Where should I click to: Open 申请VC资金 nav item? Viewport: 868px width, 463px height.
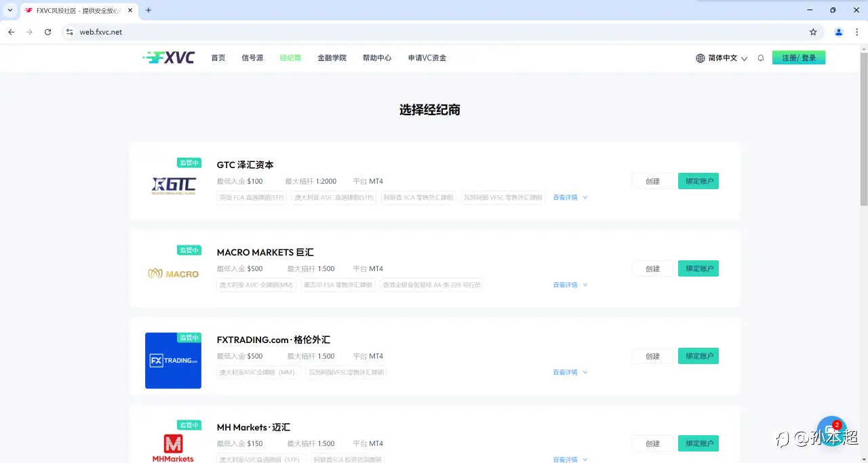tap(427, 58)
